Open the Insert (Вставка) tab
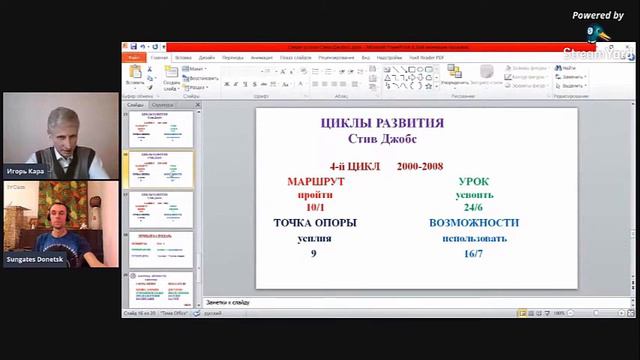This screenshot has width=640, height=360. point(183,58)
